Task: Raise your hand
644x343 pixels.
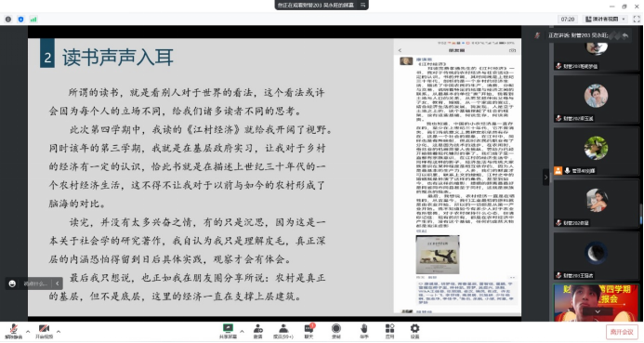Action: 364,331
